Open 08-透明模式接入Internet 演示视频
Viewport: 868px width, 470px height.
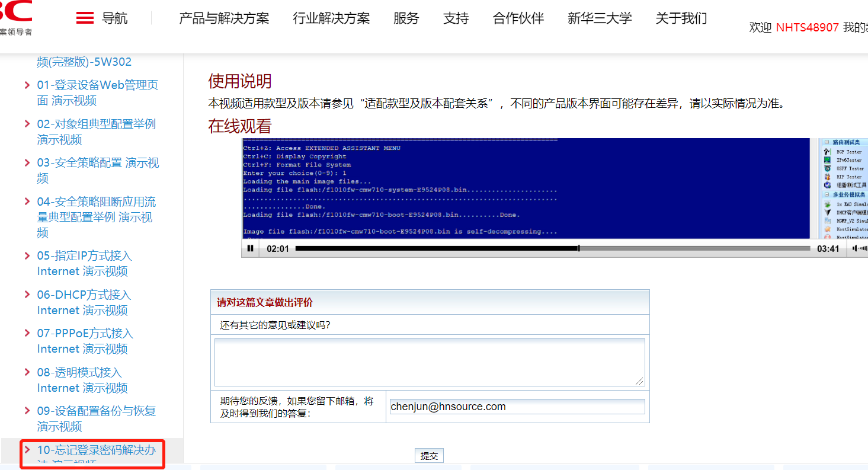point(82,380)
